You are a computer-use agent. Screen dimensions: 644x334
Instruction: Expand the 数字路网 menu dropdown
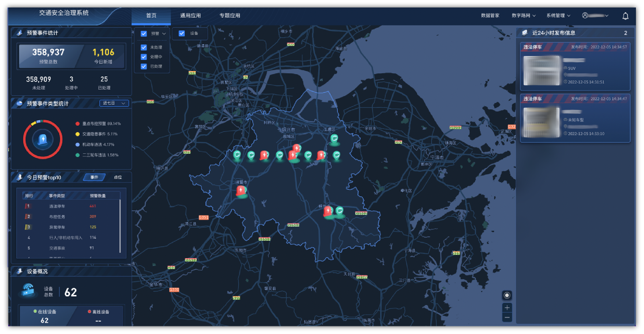523,16
